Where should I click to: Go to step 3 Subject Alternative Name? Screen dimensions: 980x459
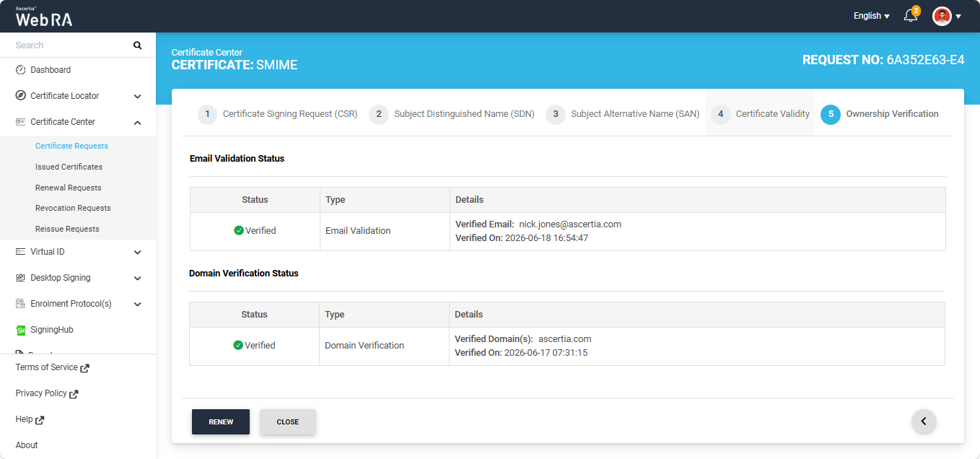(x=623, y=114)
